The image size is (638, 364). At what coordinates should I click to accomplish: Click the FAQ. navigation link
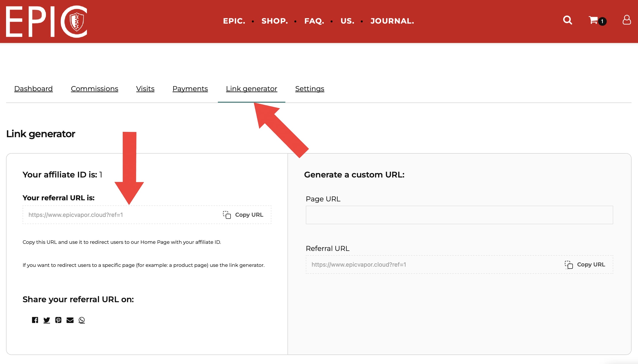pyautogui.click(x=314, y=21)
